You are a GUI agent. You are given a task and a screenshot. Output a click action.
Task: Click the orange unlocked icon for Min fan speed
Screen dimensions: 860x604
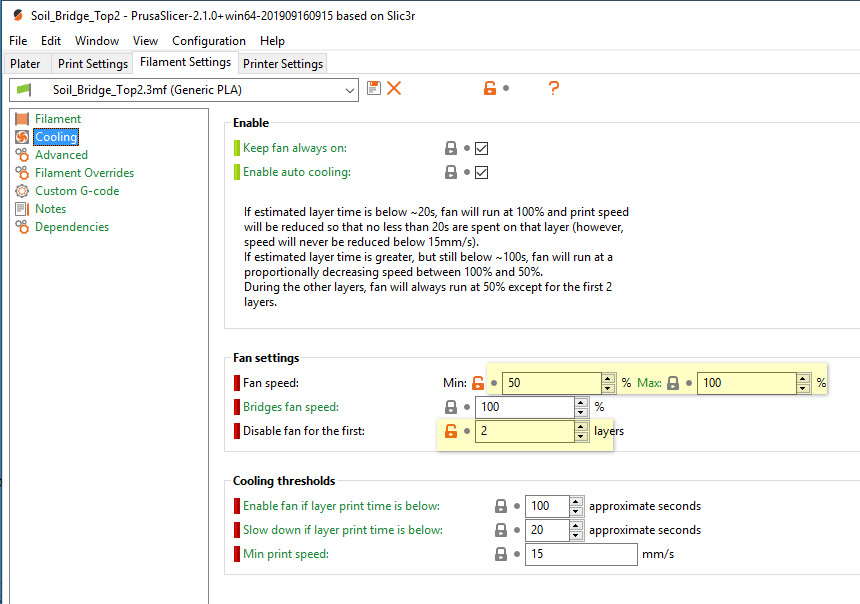[x=478, y=383]
